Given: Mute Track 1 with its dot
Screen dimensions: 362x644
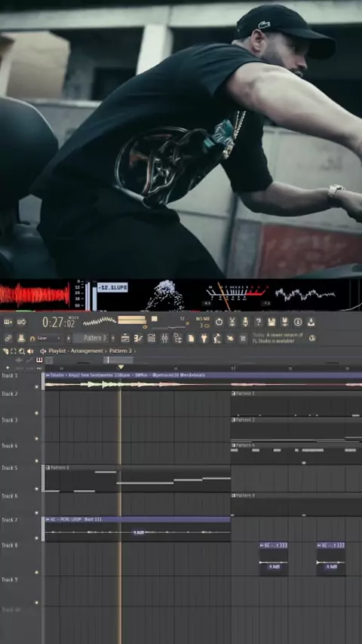Looking at the screenshot, I should [36, 387].
